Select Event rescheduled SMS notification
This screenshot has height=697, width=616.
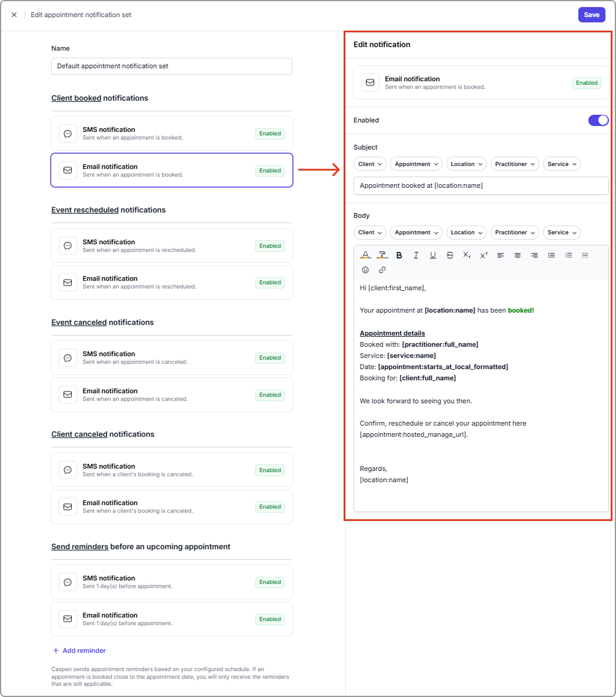coord(171,245)
